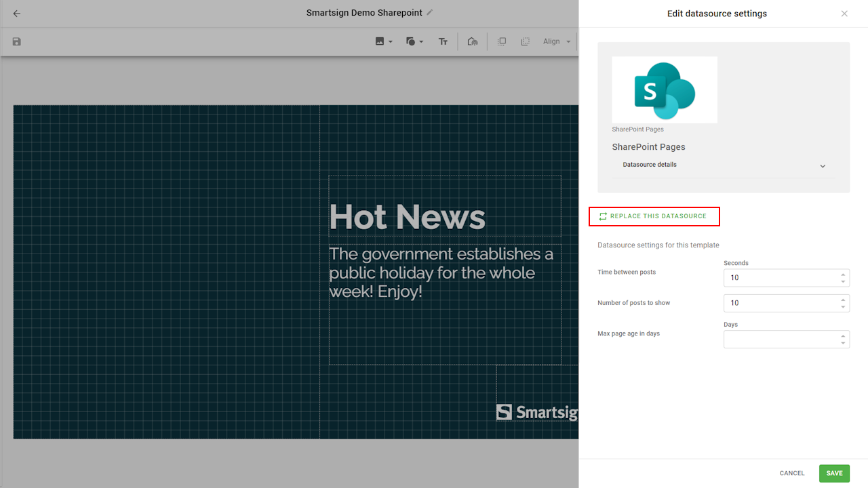Decrease the Time between posts value
Viewport: 868px width, 488px height.
click(x=843, y=281)
